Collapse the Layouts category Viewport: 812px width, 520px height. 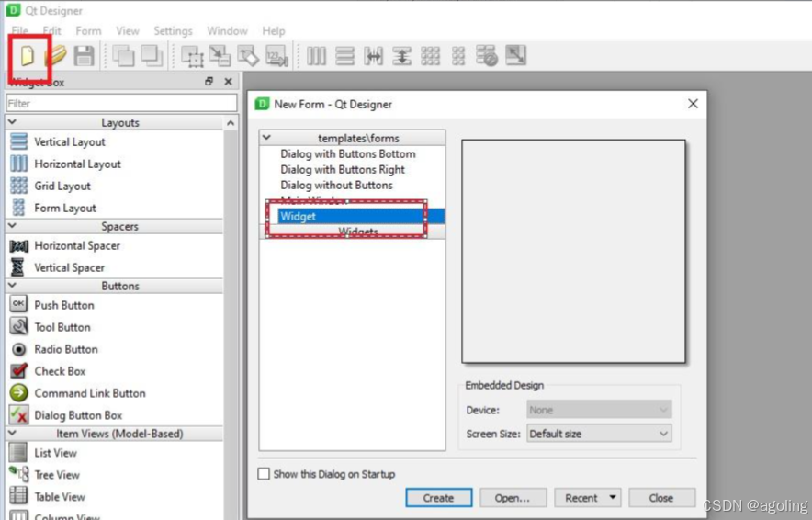coord(13,122)
